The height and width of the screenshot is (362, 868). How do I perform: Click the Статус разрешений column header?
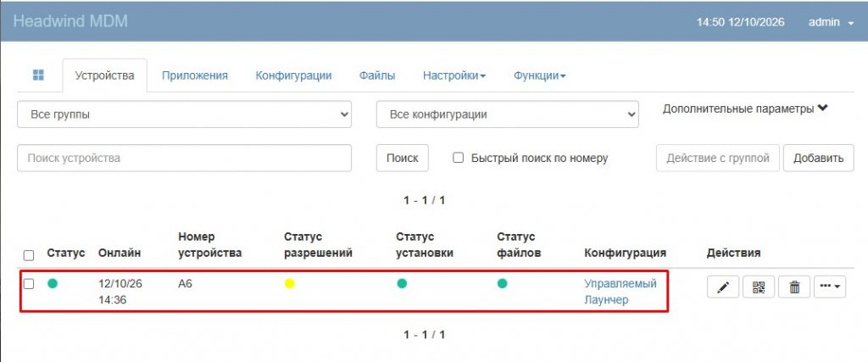(x=319, y=245)
